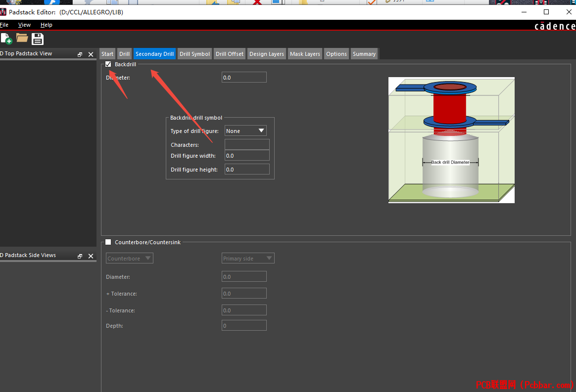The image size is (576, 392).
Task: Click the + Tolerance input field
Action: (x=244, y=293)
